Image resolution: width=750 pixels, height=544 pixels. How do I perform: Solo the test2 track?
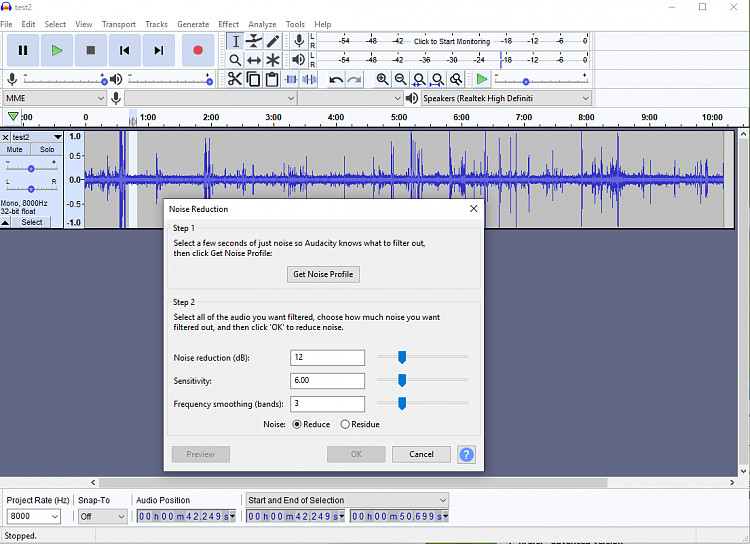tap(47, 150)
